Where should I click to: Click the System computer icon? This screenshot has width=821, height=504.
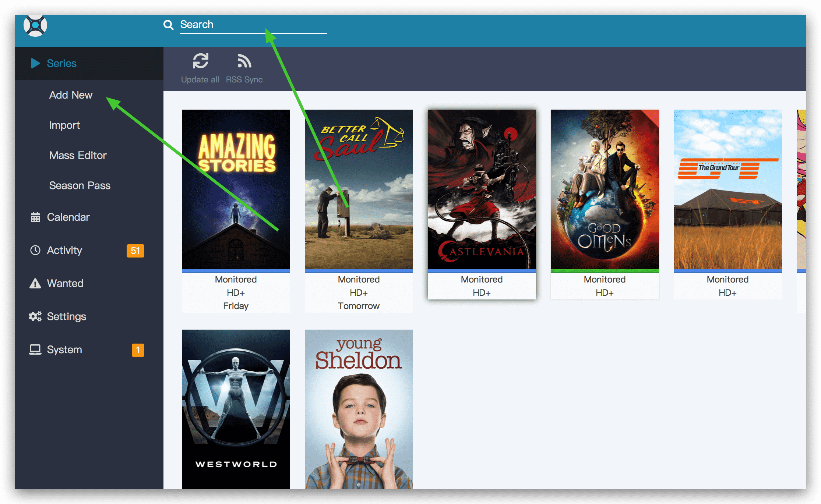[x=35, y=349]
